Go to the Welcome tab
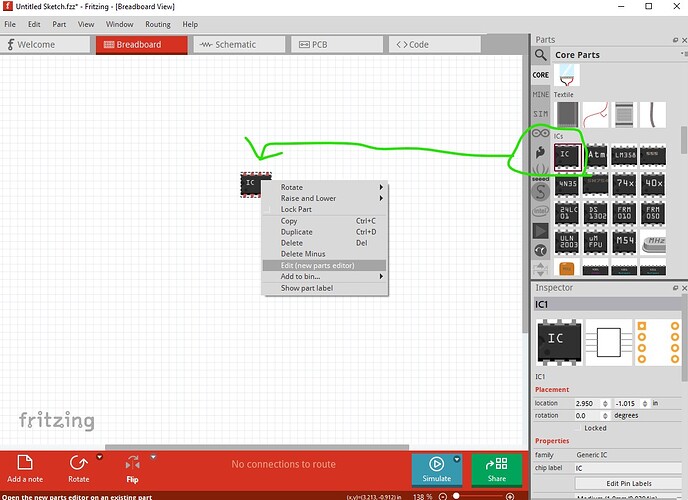Screen dimensions: 688x500 pos(45,45)
